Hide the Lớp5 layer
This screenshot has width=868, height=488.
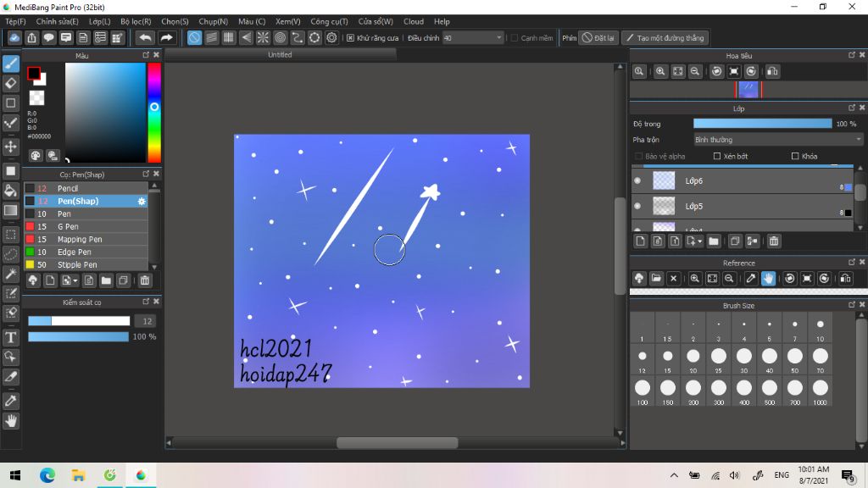coord(637,206)
